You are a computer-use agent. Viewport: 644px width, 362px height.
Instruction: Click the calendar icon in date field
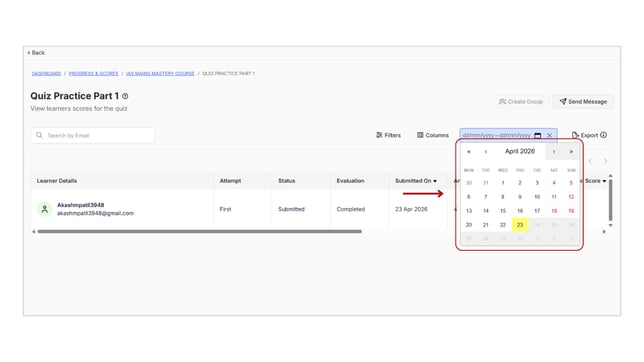pos(538,135)
